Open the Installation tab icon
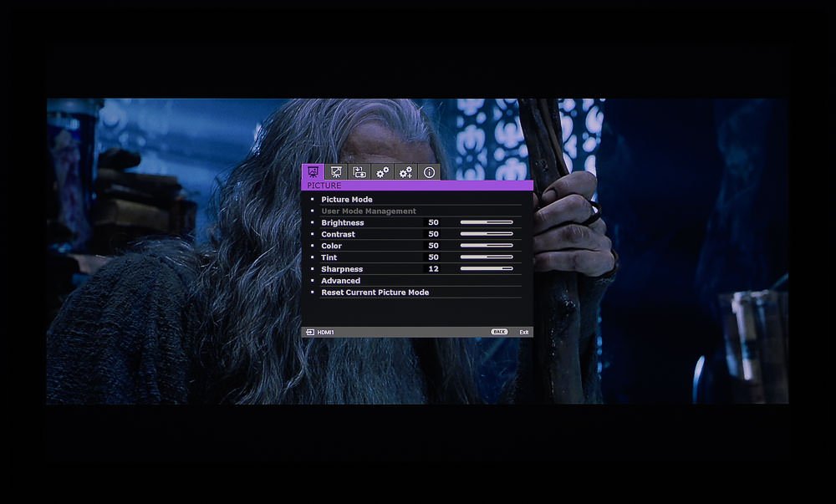The image size is (836, 504). 359,172
